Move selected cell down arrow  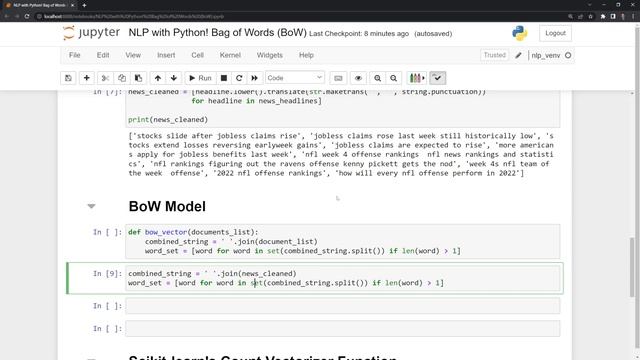tap(174, 78)
